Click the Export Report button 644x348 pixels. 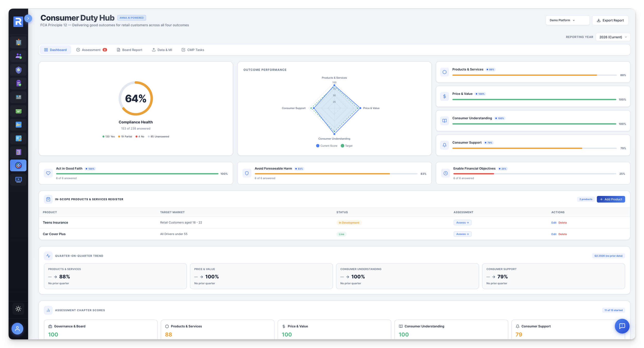[x=610, y=20]
